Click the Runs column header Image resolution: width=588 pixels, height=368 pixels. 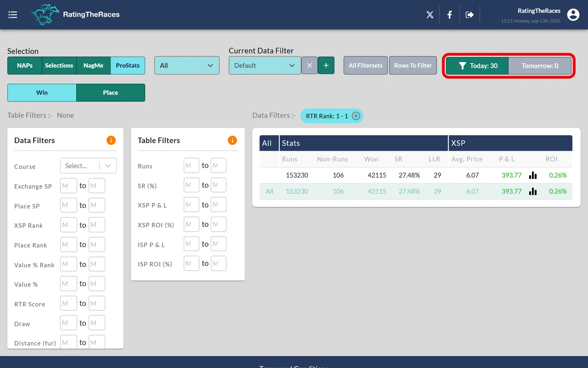tap(290, 159)
